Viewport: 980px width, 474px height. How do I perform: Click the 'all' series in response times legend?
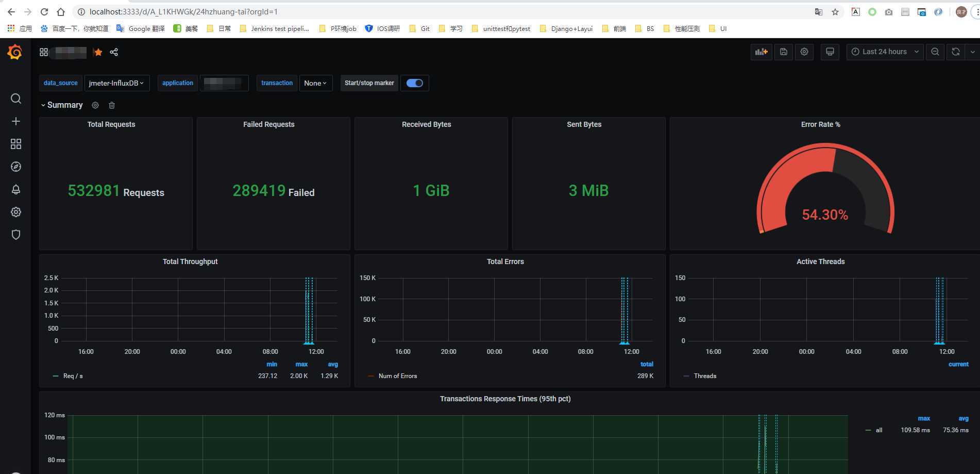(879, 430)
